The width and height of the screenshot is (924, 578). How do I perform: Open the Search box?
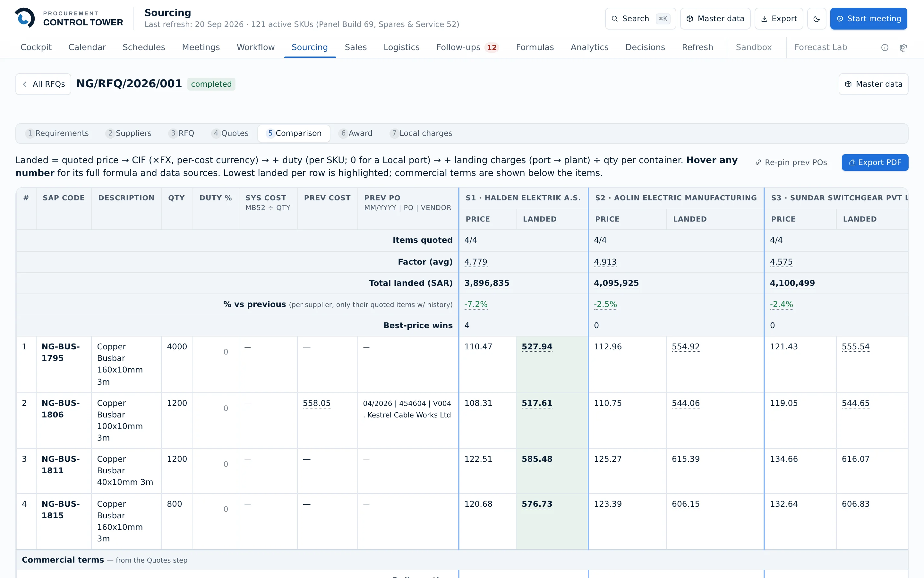[640, 19]
